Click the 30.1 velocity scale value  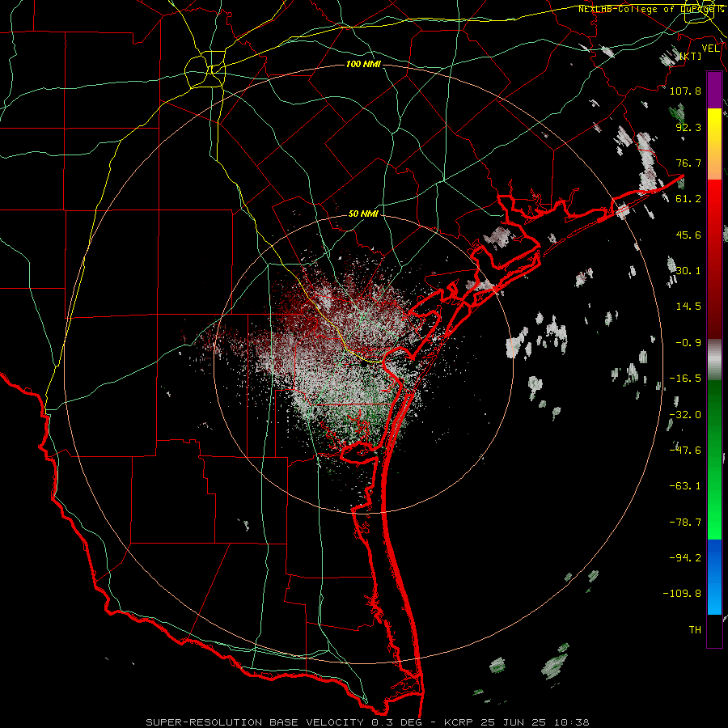(688, 271)
